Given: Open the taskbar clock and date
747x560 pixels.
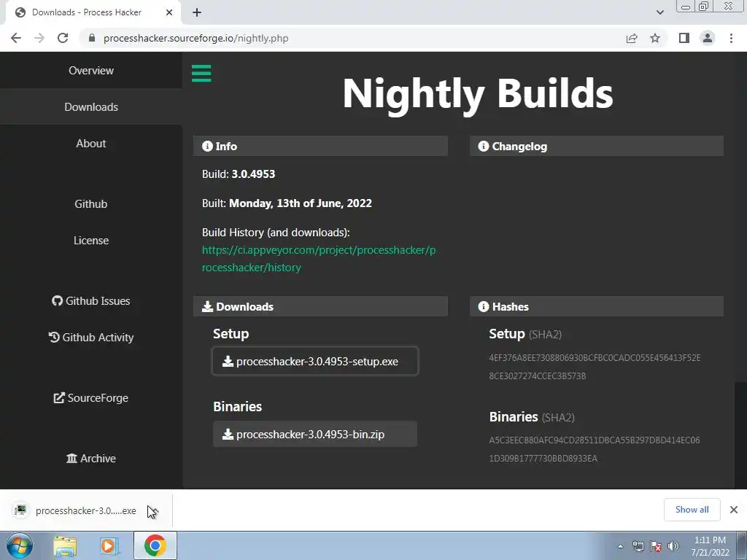Looking at the screenshot, I should (x=710, y=546).
